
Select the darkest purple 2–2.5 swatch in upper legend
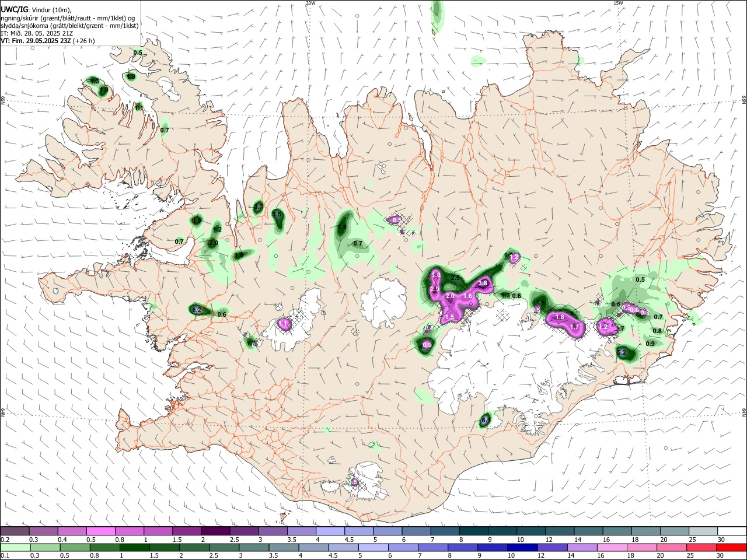215,531
